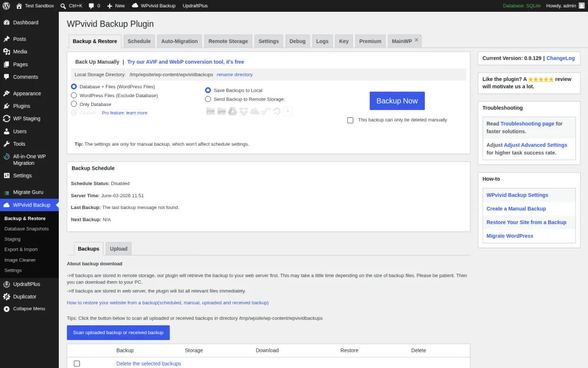Click the plus add remote storage icon
The image size is (588, 368).
click(288, 111)
